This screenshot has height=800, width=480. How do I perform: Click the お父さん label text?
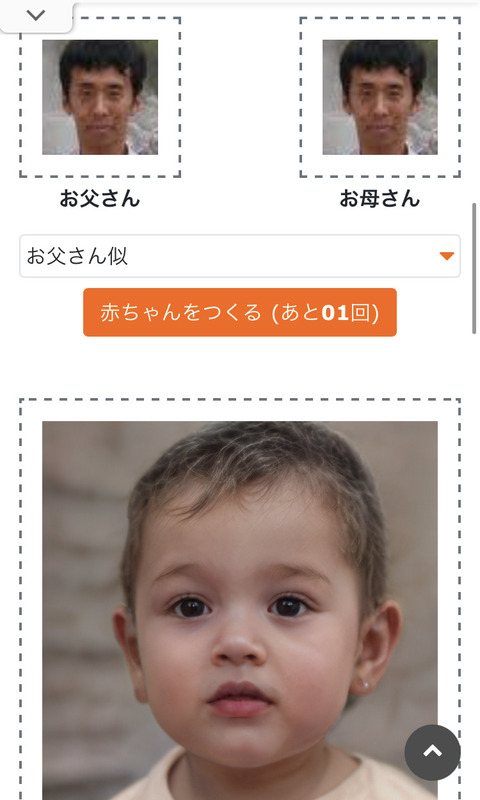point(100,198)
